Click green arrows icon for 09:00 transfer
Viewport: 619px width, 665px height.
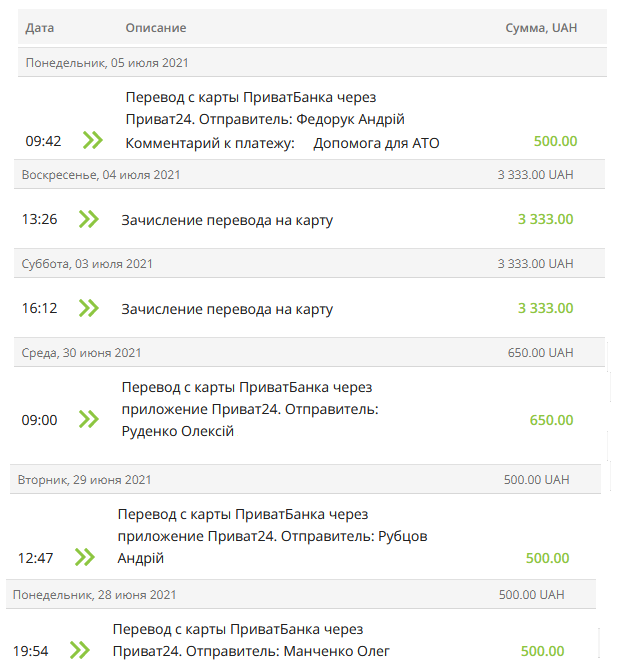pyautogui.click(x=89, y=419)
